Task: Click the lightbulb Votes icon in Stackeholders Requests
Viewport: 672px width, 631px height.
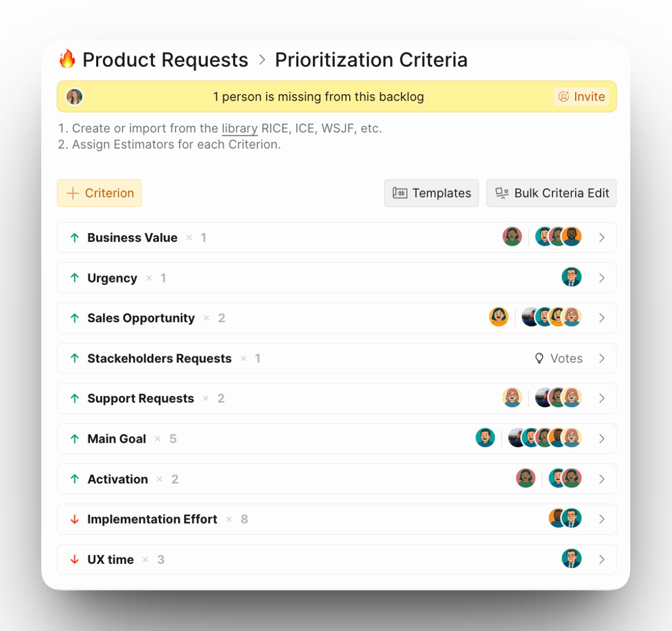Action: coord(539,358)
